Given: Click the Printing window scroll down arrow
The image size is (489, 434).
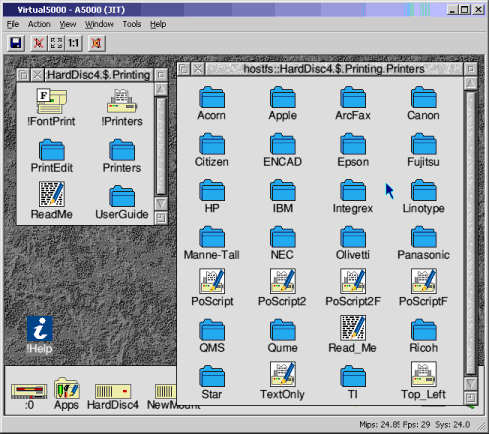Looking at the screenshot, I should click(161, 204).
